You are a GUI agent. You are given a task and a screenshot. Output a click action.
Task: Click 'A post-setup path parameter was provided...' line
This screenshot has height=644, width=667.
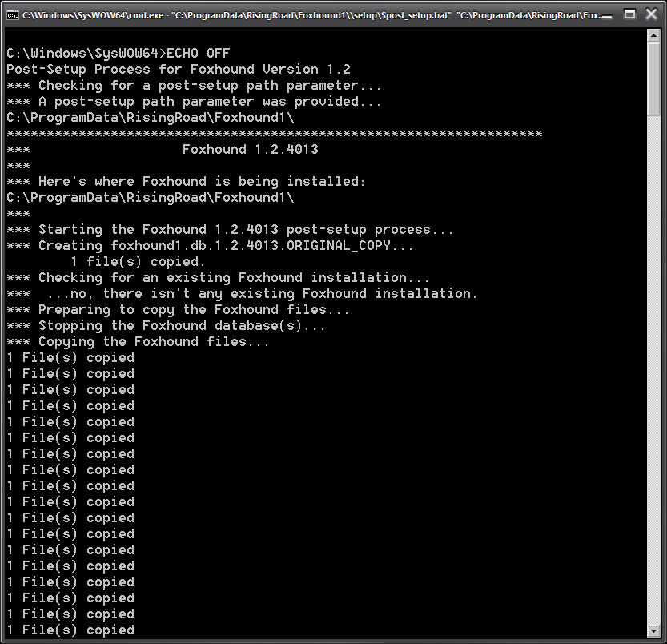(194, 101)
